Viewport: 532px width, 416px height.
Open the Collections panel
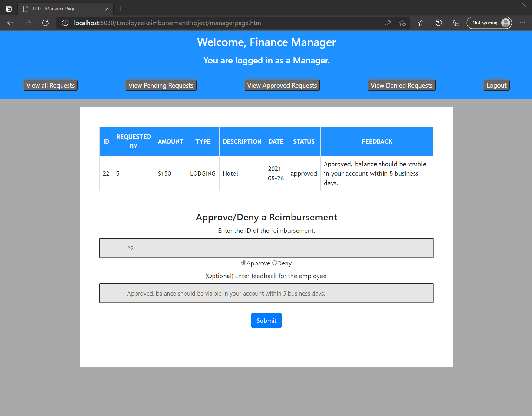click(x=456, y=23)
